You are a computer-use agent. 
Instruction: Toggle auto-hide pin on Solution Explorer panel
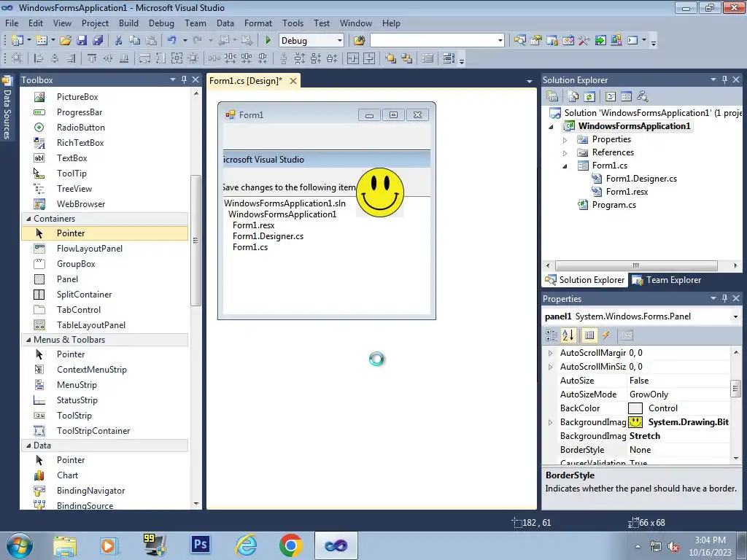[x=724, y=79]
